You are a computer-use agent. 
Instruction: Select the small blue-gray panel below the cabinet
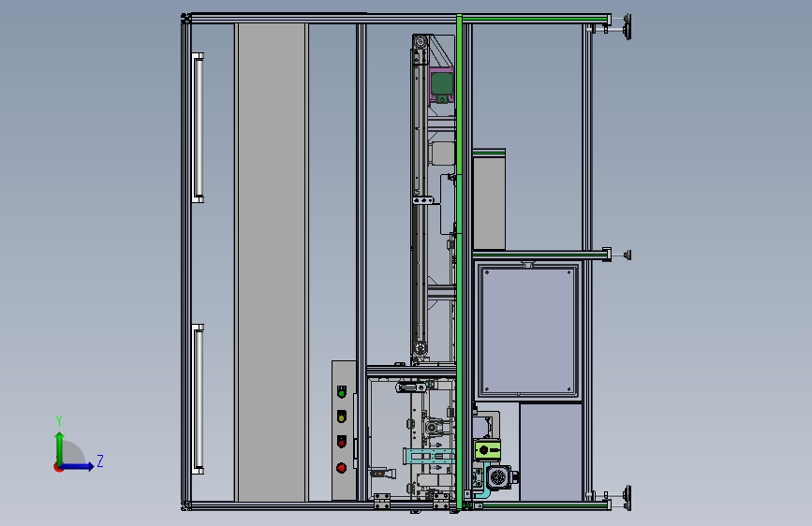551,452
